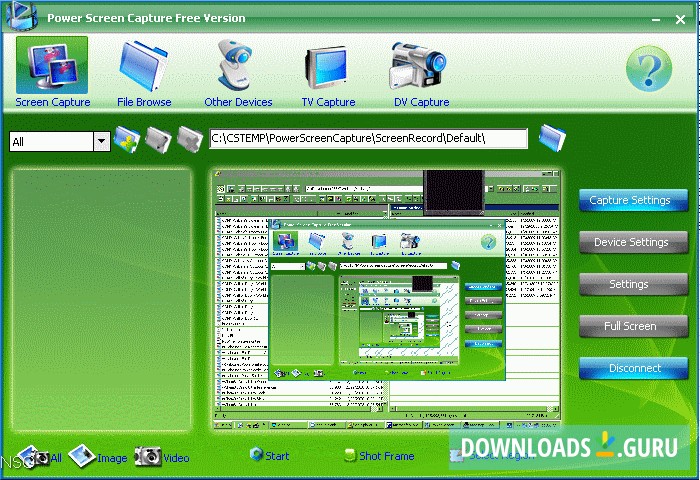Screen dimensions: 700x480
Task: Click the plain gray folder icon beside new folder
Action: coord(159,140)
